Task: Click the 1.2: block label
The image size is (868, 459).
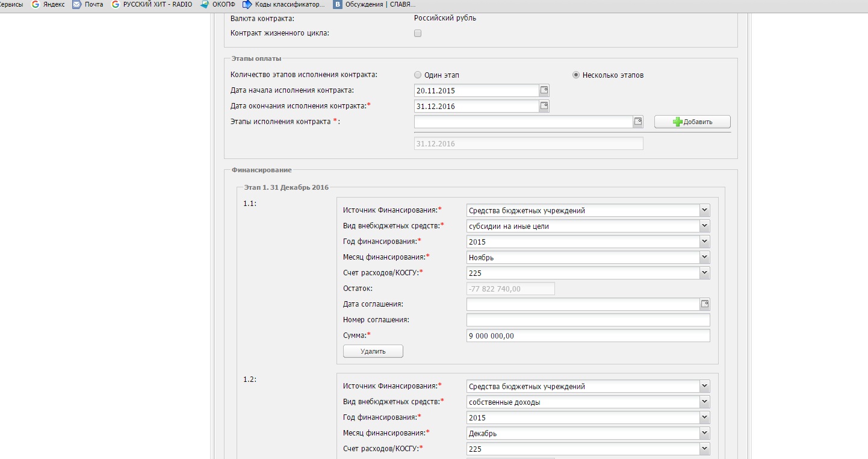Action: [x=250, y=379]
